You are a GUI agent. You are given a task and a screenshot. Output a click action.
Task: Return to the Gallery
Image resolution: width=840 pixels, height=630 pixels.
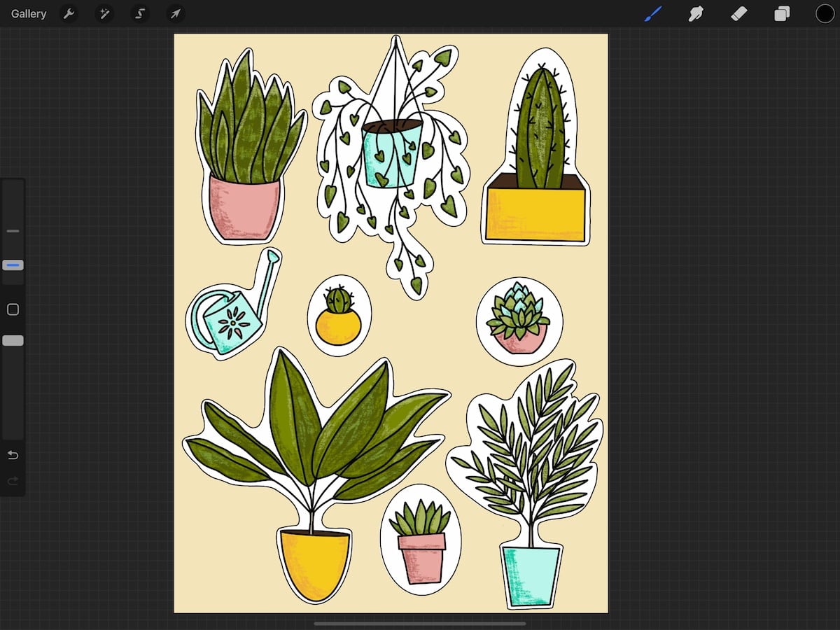click(x=27, y=13)
